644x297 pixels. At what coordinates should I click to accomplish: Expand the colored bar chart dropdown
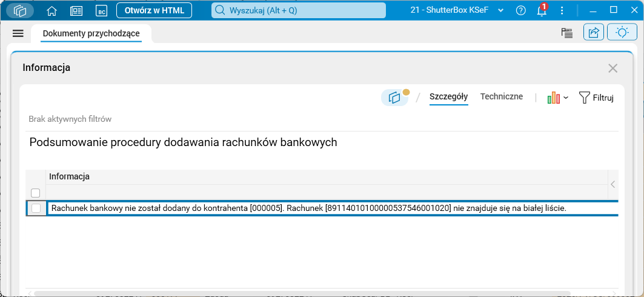pos(558,98)
